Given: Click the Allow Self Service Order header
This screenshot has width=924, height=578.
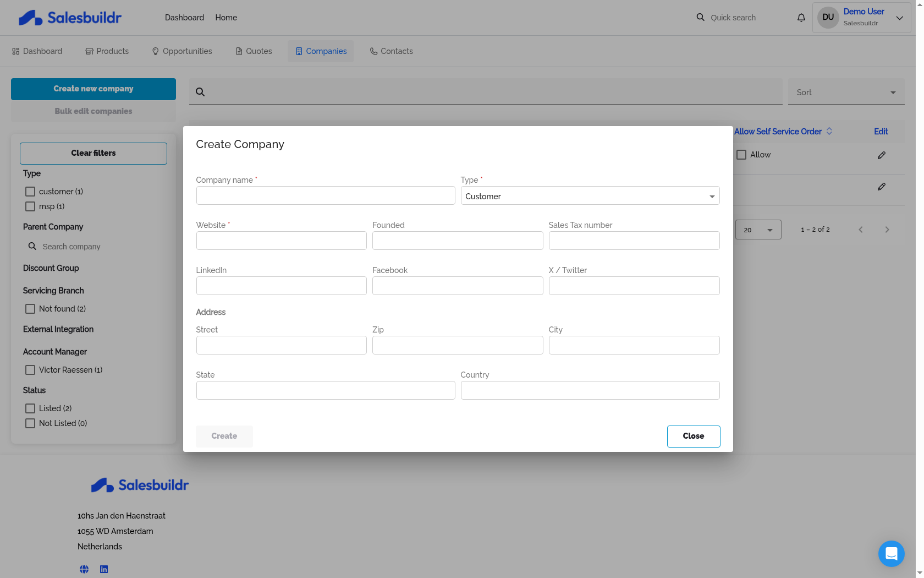Looking at the screenshot, I should coord(778,132).
